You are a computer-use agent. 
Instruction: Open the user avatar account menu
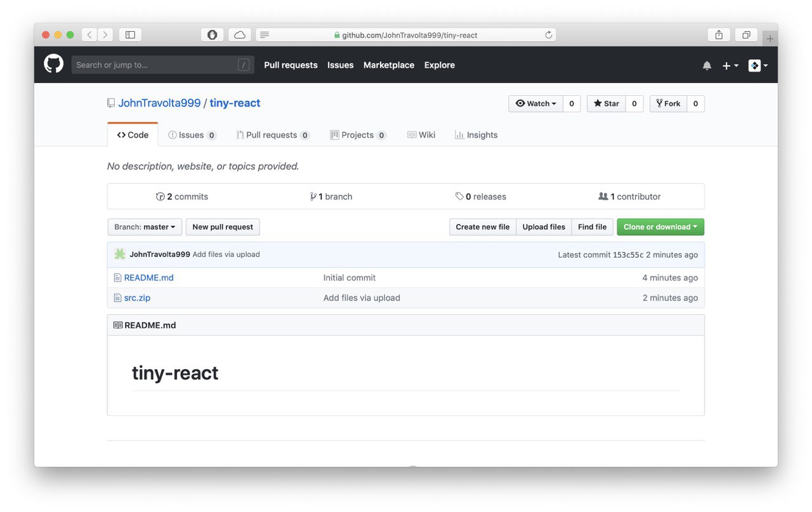click(x=758, y=65)
